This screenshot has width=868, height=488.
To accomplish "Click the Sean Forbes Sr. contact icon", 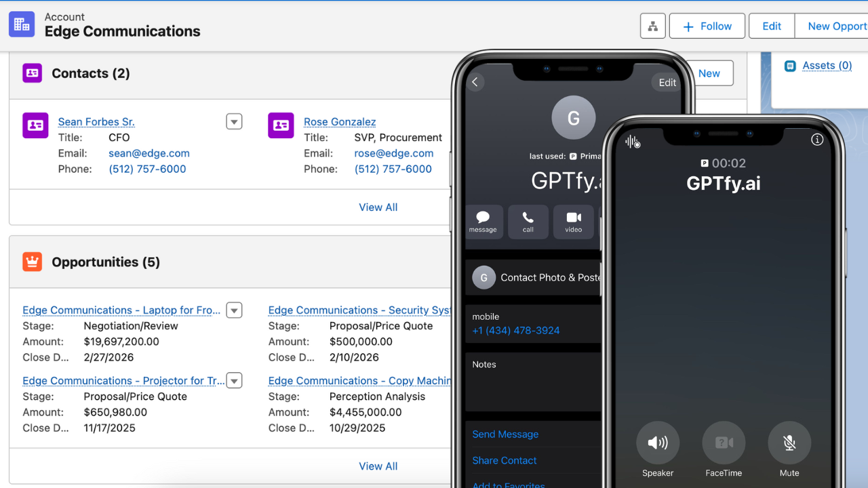I will click(x=35, y=125).
